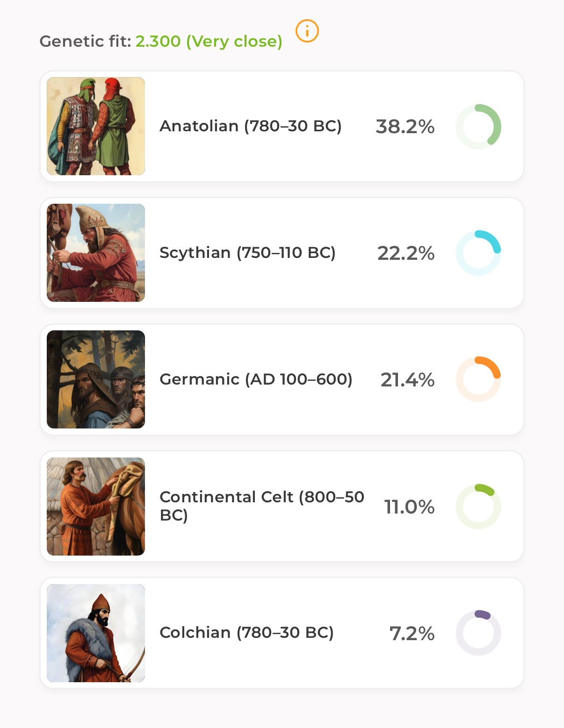Open the Scythian horseman thumbnail image
The width and height of the screenshot is (564, 728).
tap(96, 253)
